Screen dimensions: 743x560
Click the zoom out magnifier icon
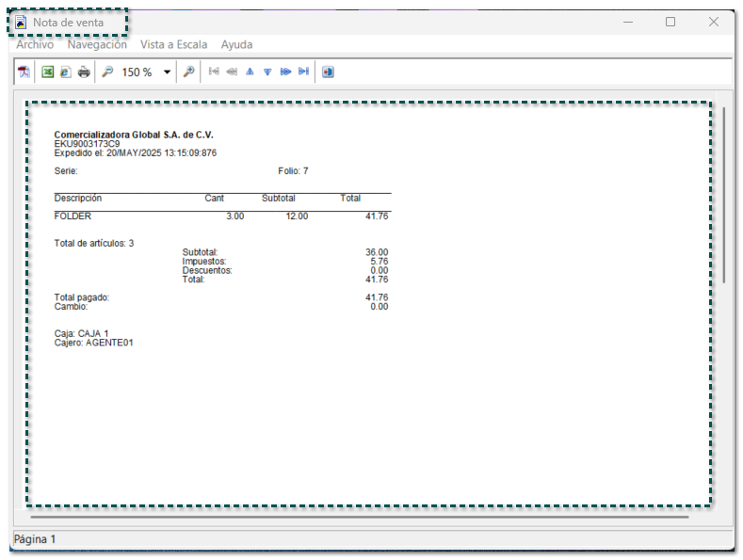(107, 72)
